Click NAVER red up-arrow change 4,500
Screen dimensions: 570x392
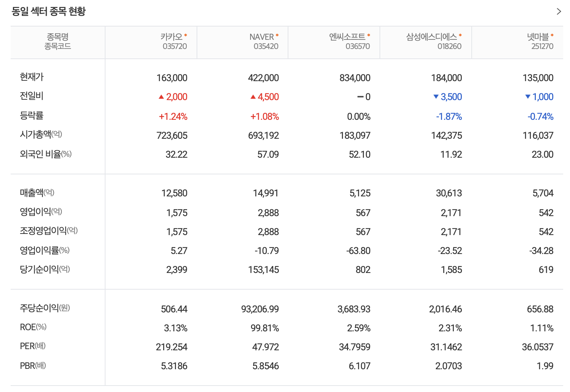pos(265,97)
